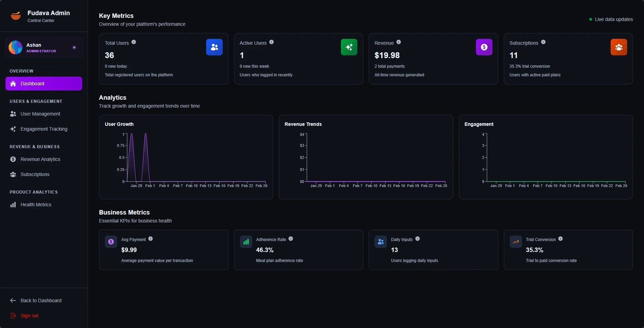Select Health Metrics in sidebar

click(x=36, y=205)
